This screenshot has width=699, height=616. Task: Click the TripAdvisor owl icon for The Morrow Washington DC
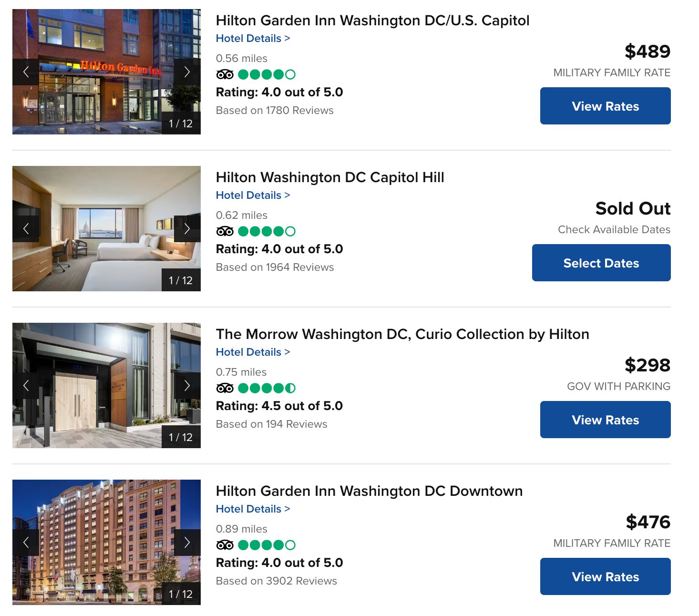[x=225, y=388]
